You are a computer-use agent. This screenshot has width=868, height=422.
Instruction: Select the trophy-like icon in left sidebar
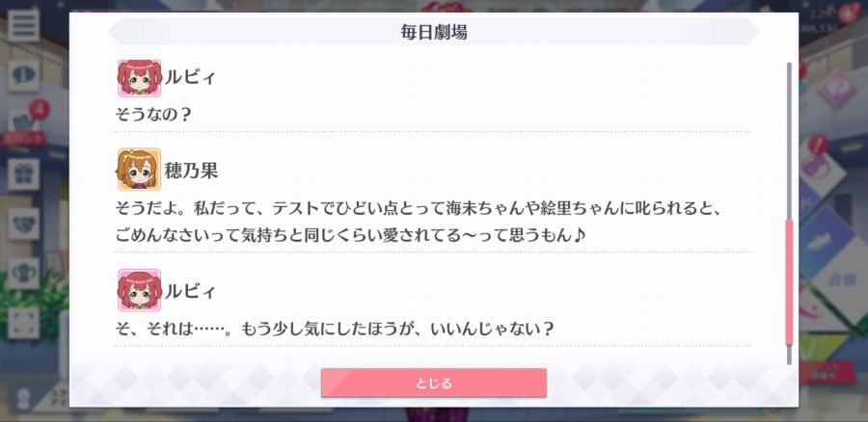point(24,274)
